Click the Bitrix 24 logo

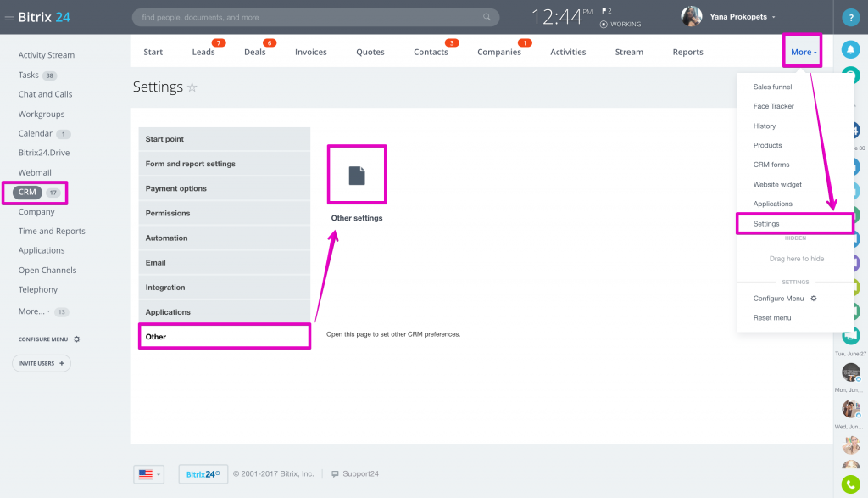point(44,17)
